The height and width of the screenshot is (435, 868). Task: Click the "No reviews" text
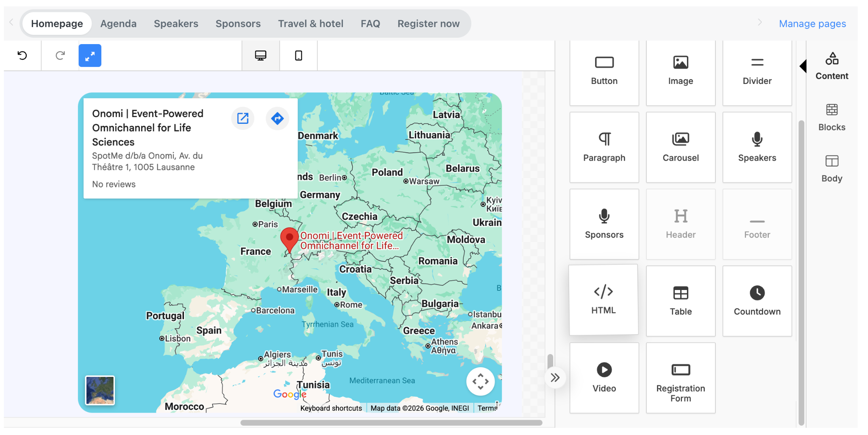click(114, 184)
